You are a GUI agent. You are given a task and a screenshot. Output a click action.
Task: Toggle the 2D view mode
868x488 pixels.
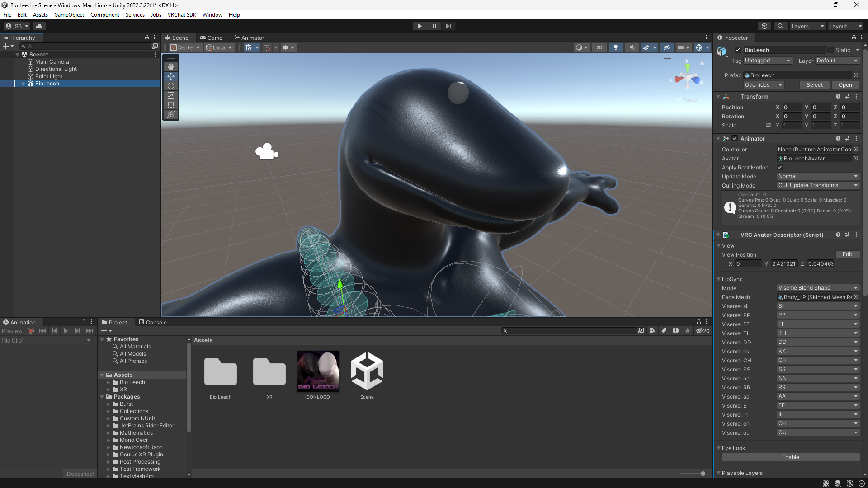(x=599, y=47)
